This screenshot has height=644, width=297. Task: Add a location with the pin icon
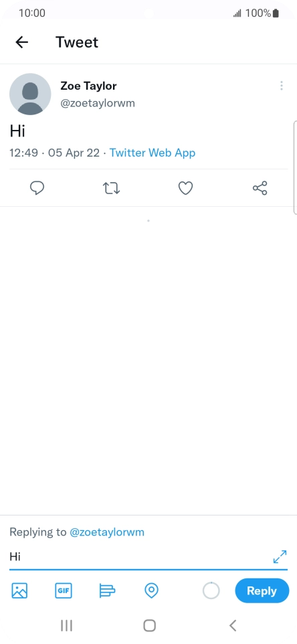152,591
